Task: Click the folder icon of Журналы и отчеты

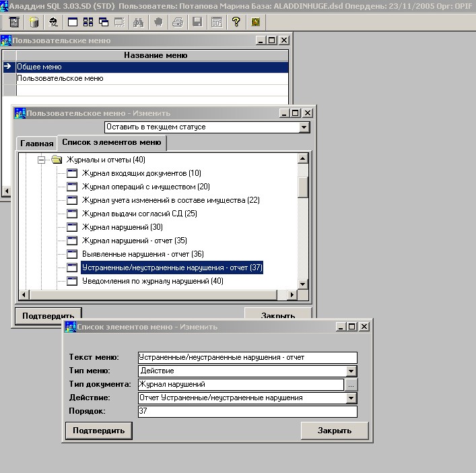Action: [x=57, y=160]
